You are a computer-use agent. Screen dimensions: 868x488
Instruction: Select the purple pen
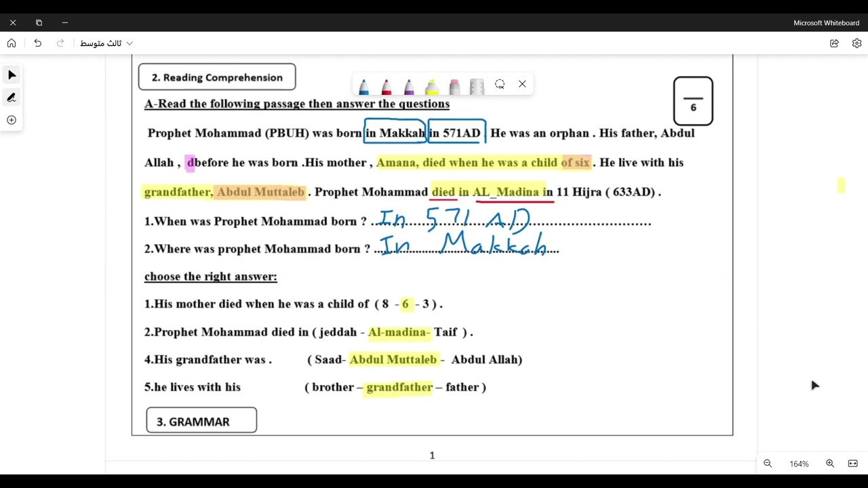(x=409, y=85)
